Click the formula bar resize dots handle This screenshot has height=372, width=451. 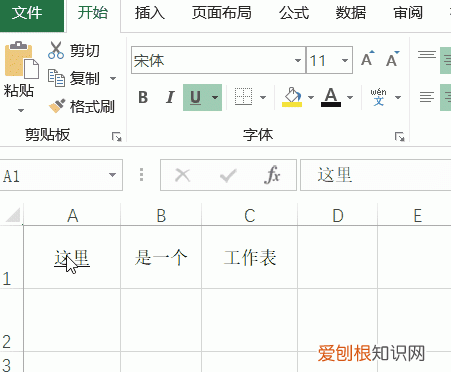click(141, 175)
